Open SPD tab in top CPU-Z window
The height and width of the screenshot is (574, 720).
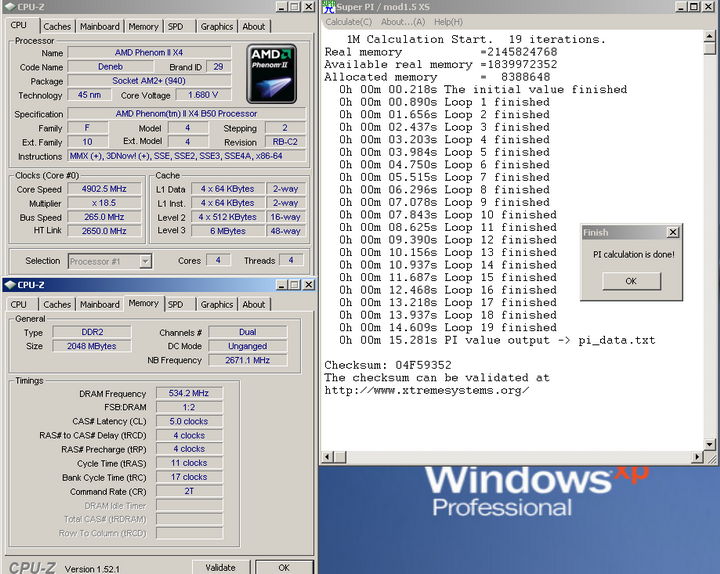coord(175,27)
